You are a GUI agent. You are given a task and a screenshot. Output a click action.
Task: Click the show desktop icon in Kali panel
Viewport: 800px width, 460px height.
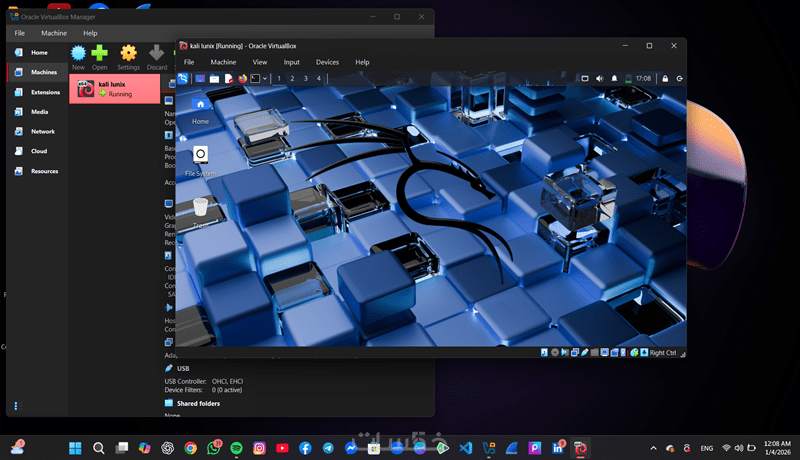pos(200,79)
